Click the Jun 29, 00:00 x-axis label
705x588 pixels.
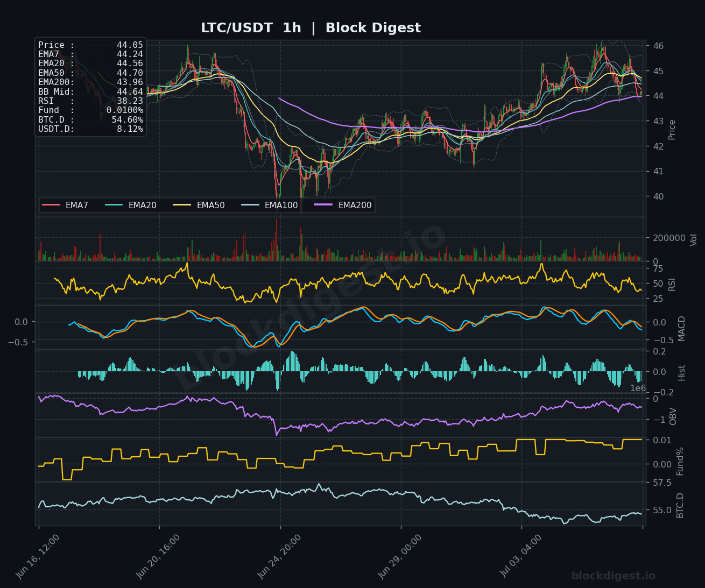pos(400,557)
